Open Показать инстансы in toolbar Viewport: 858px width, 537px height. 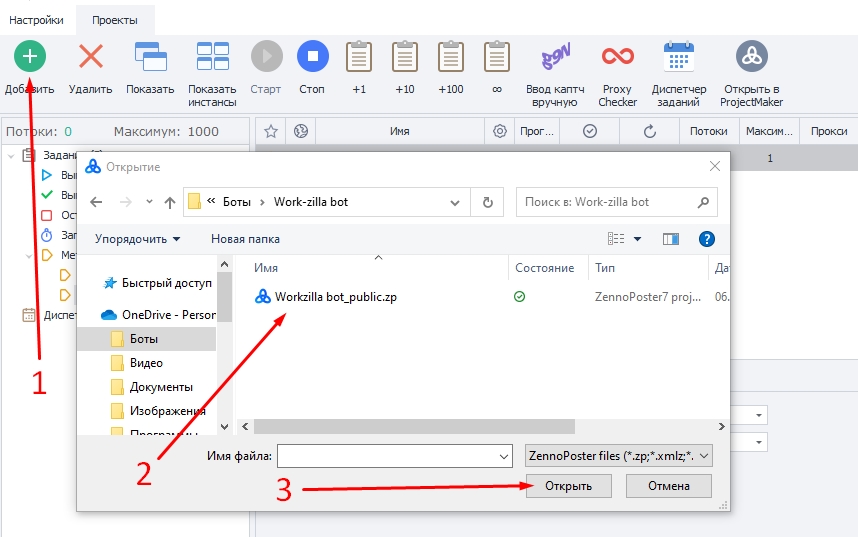tap(212, 56)
